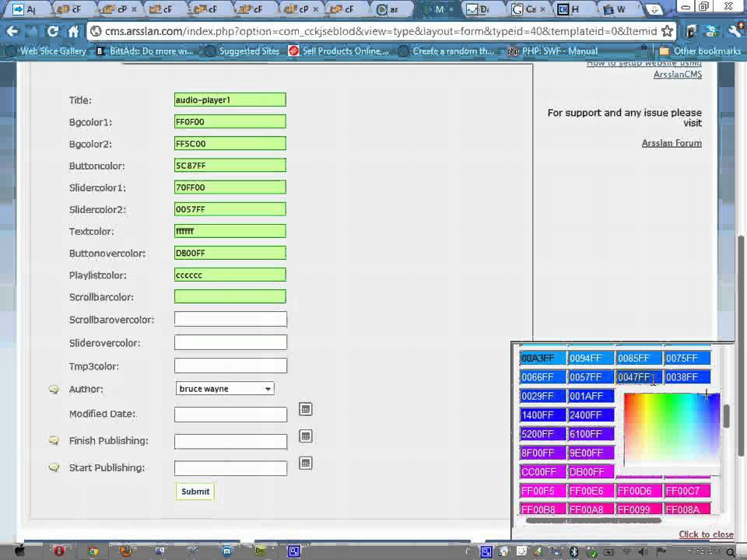The height and width of the screenshot is (560, 747).
Task: Open the wrench settings menu icon
Action: click(x=735, y=31)
